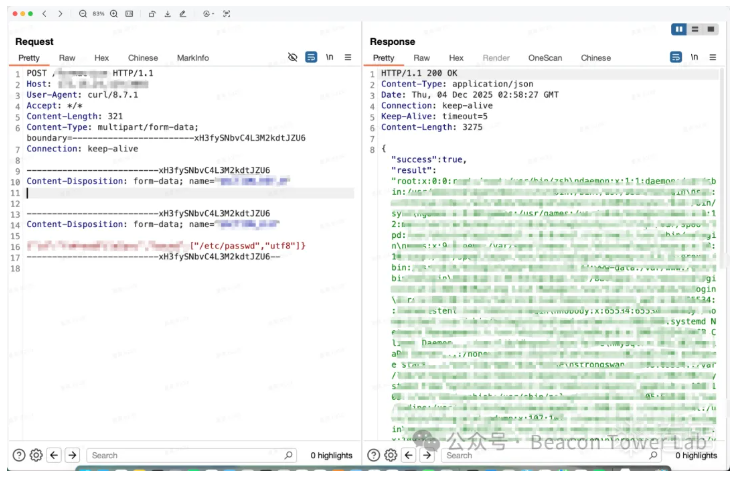Zoom out with the magnifier minus icon
Image resolution: width=736 pixels, height=478 pixels.
83,14
